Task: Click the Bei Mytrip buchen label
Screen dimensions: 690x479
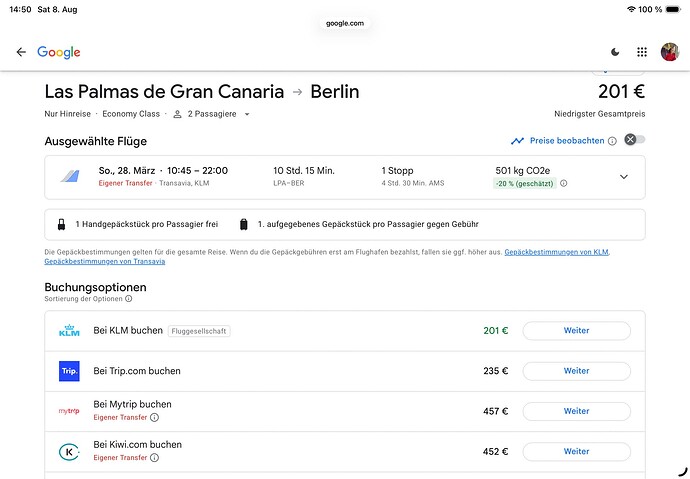Action: tap(132, 404)
